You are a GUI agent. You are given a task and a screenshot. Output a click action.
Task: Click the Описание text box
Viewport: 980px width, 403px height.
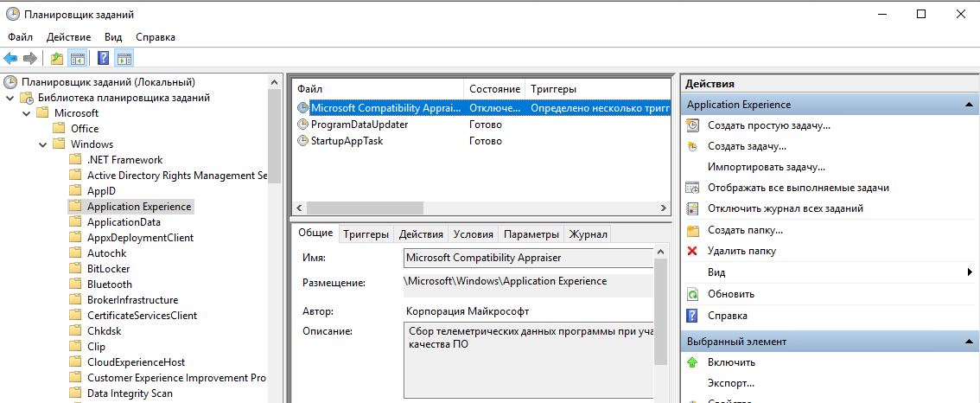click(x=527, y=360)
